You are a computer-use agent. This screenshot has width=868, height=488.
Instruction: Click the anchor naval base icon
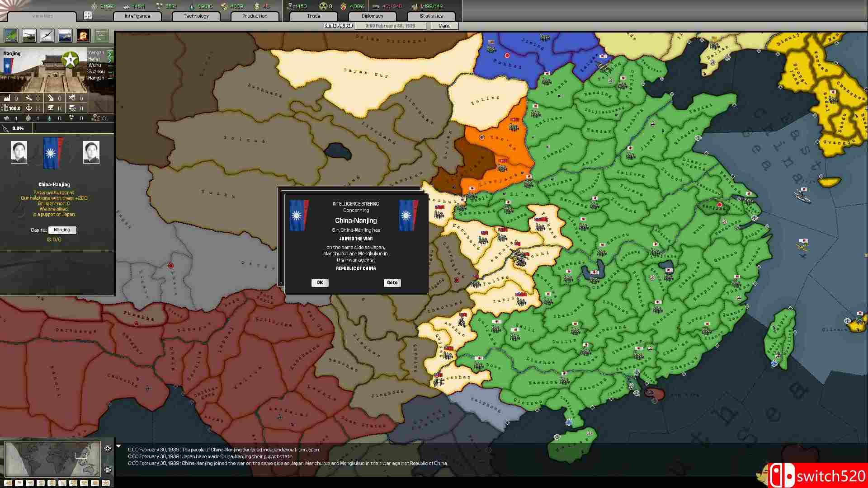28,108
